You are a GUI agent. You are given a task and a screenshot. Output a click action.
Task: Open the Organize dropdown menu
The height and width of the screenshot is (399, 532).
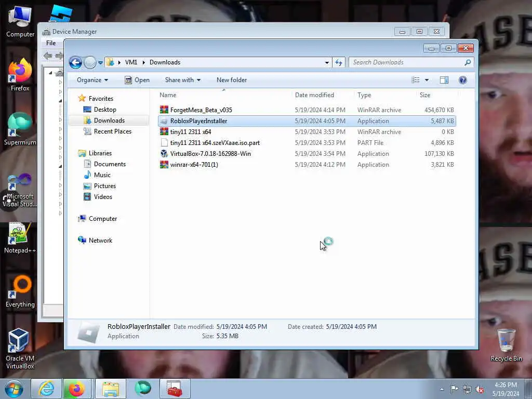[92, 80]
